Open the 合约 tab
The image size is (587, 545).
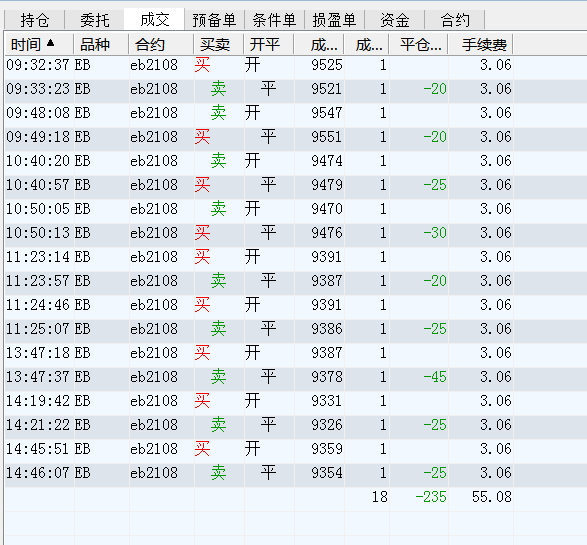[454, 20]
